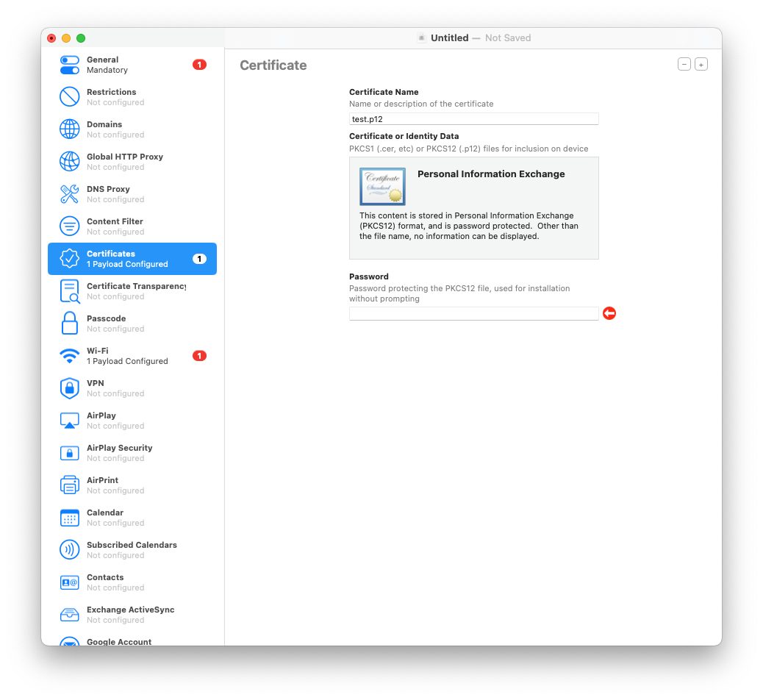Select the AirPlay screen icon
Image resolution: width=763 pixels, height=700 pixels.
pos(70,421)
